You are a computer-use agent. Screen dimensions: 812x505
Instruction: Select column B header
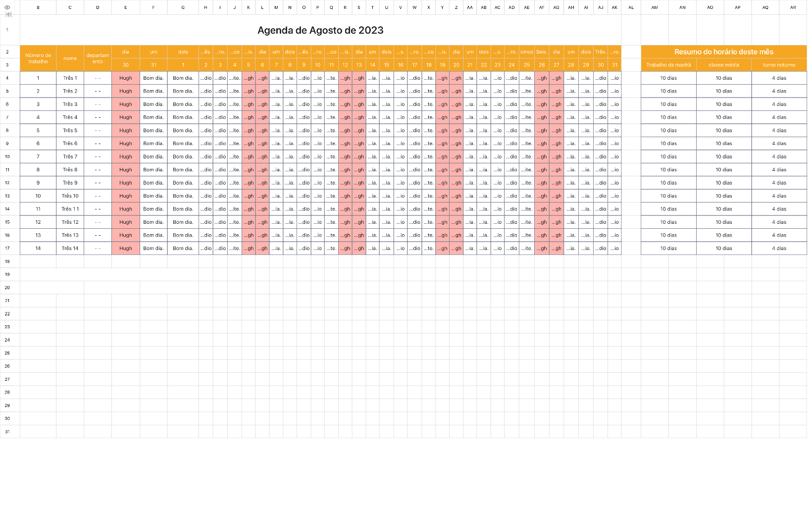pyautogui.click(x=38, y=7)
